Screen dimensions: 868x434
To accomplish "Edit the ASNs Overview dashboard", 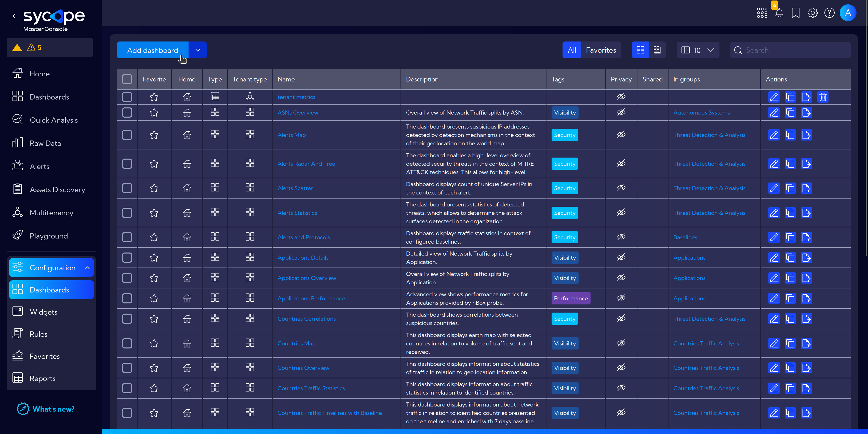I will pyautogui.click(x=774, y=113).
